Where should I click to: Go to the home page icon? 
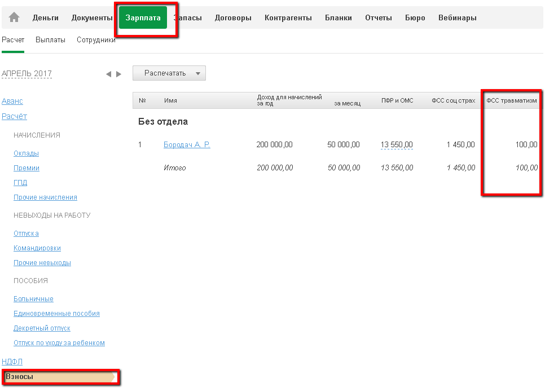pyautogui.click(x=14, y=17)
